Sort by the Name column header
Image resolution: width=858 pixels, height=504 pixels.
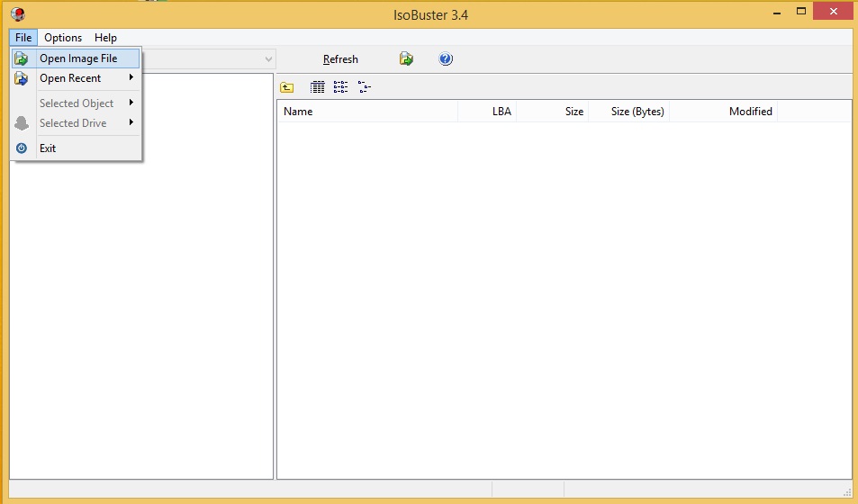367,112
